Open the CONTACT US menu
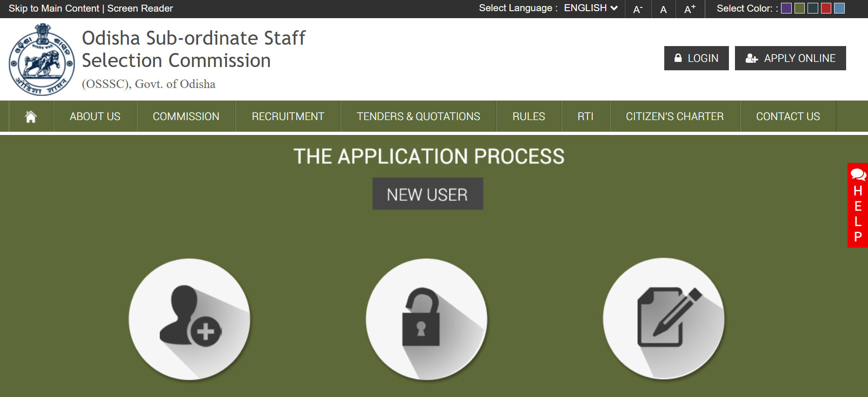The image size is (868, 397). coord(788,116)
